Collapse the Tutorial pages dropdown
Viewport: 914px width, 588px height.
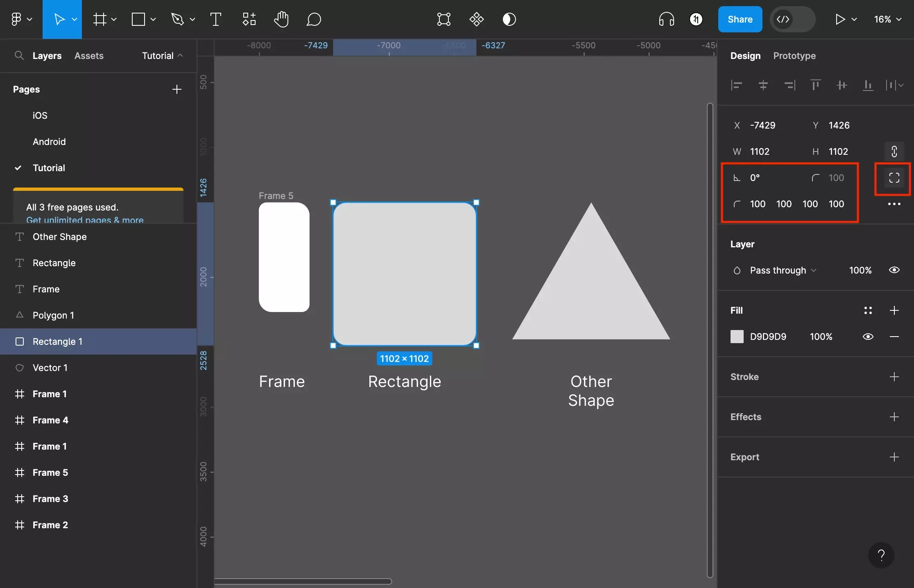point(162,56)
